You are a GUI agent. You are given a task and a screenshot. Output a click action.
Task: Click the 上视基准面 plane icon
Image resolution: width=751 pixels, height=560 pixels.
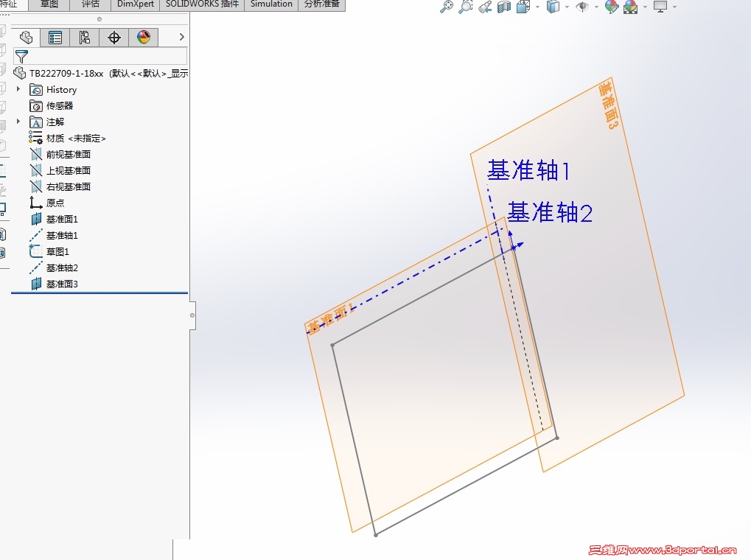point(36,170)
